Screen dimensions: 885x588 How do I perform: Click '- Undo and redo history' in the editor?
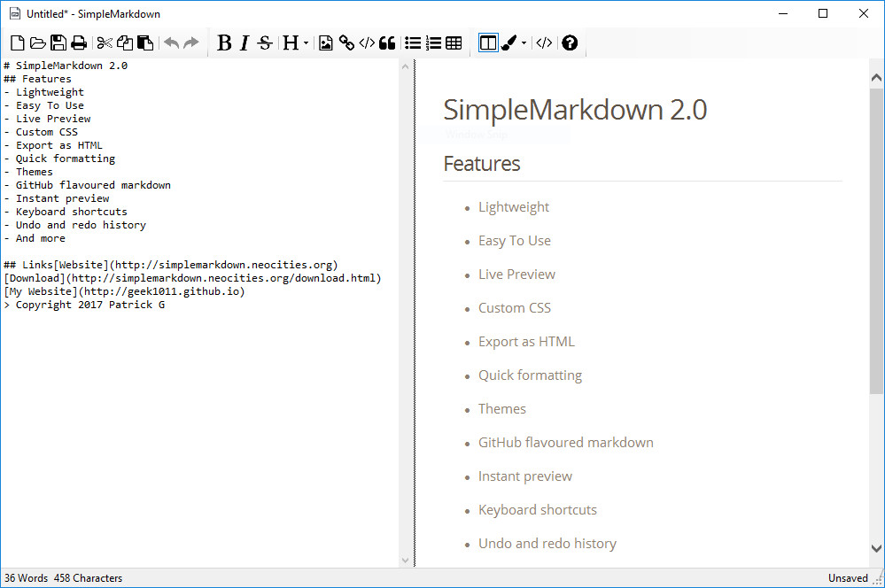[x=75, y=225]
